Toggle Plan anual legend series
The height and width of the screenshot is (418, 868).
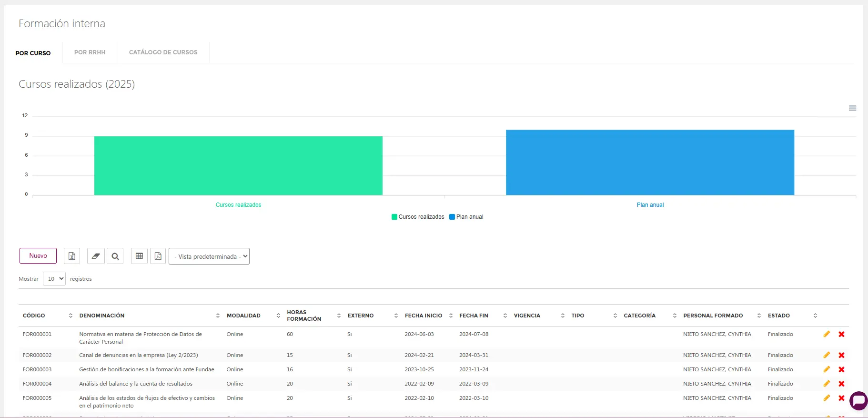point(466,217)
